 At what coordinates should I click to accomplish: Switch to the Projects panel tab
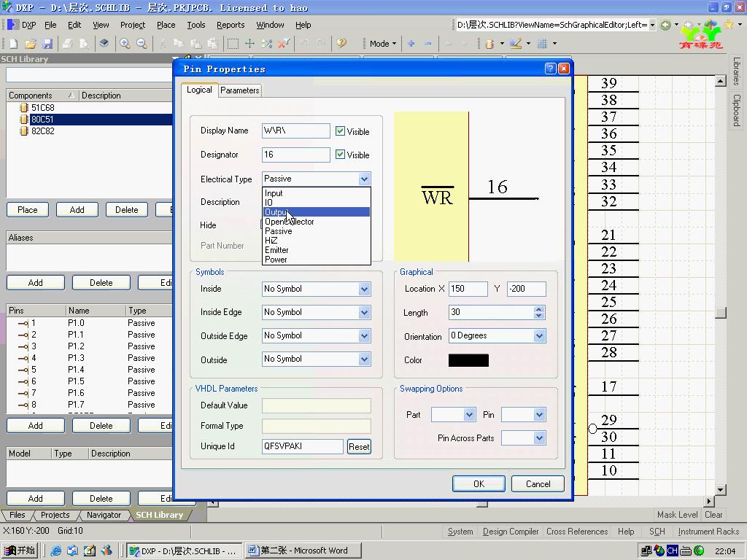(x=55, y=515)
